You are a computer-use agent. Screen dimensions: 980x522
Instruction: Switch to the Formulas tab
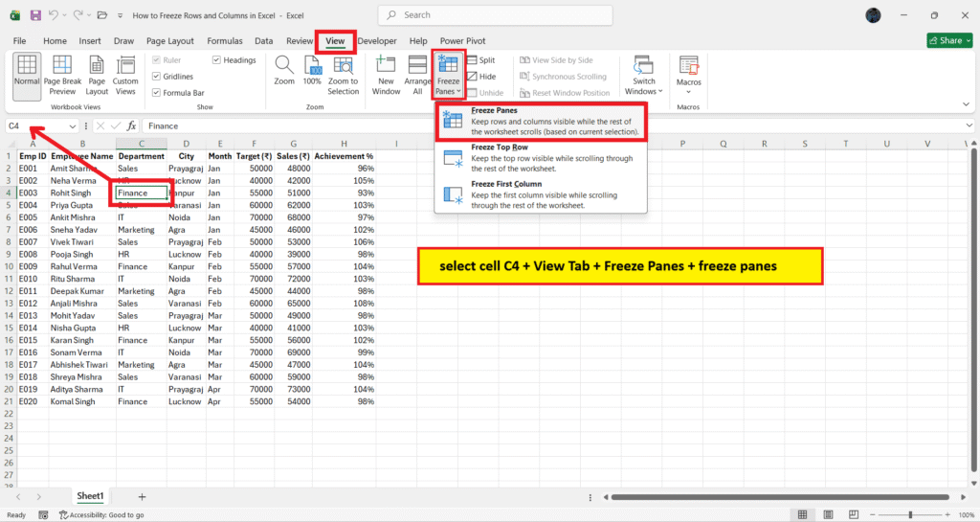(x=224, y=40)
